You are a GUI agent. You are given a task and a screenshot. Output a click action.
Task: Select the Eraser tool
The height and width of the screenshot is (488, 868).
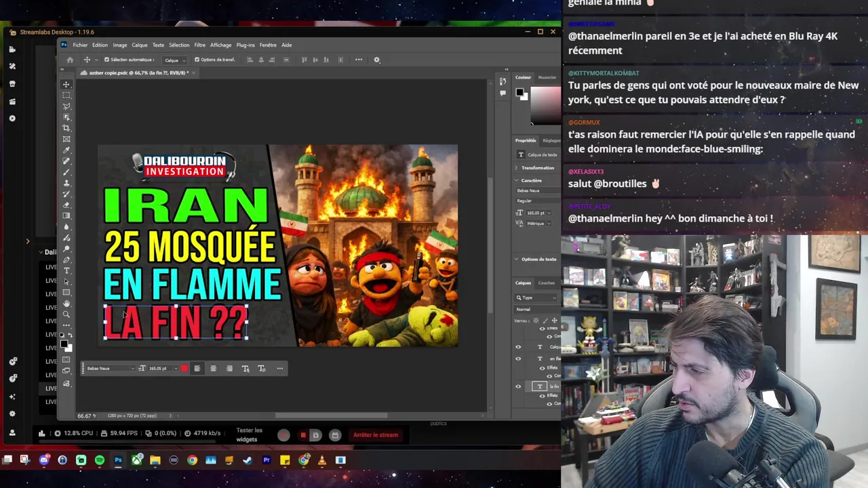pyautogui.click(x=66, y=205)
